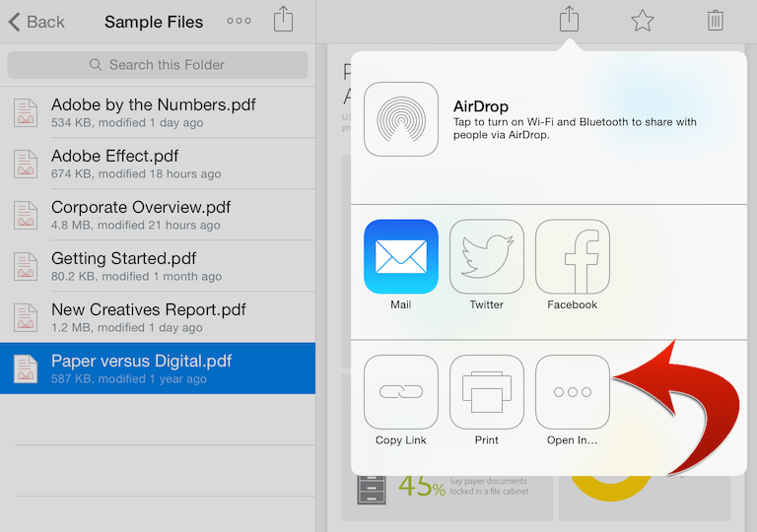The height and width of the screenshot is (532, 757).
Task: Tap PDF icon of Paper versus Digital
Action: 25,368
